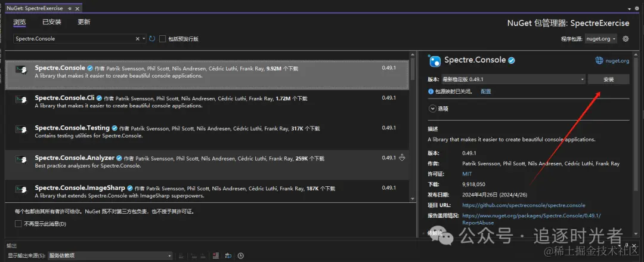
Task: Enable the 包括预发行版 checkbox
Action: click(163, 39)
